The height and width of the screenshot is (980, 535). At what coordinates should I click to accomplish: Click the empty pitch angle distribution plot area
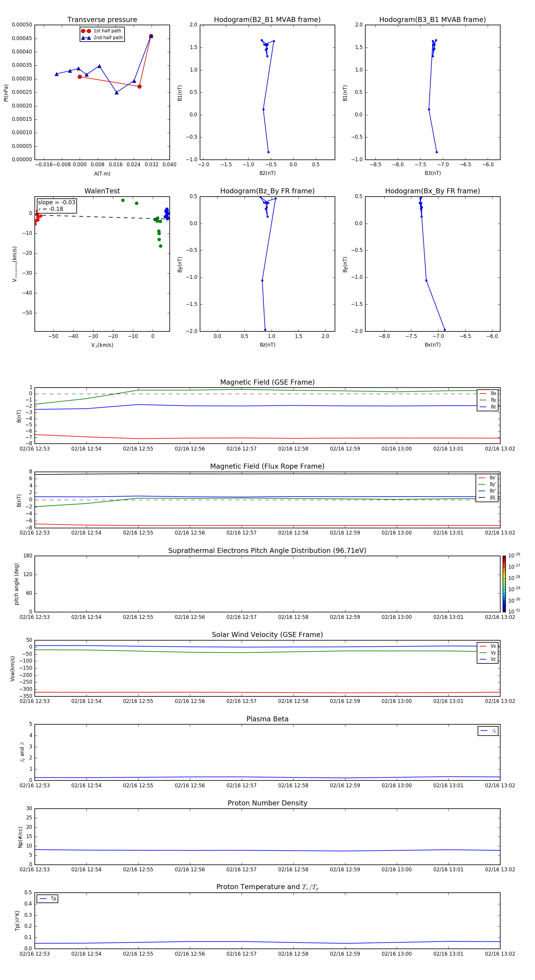[267, 584]
